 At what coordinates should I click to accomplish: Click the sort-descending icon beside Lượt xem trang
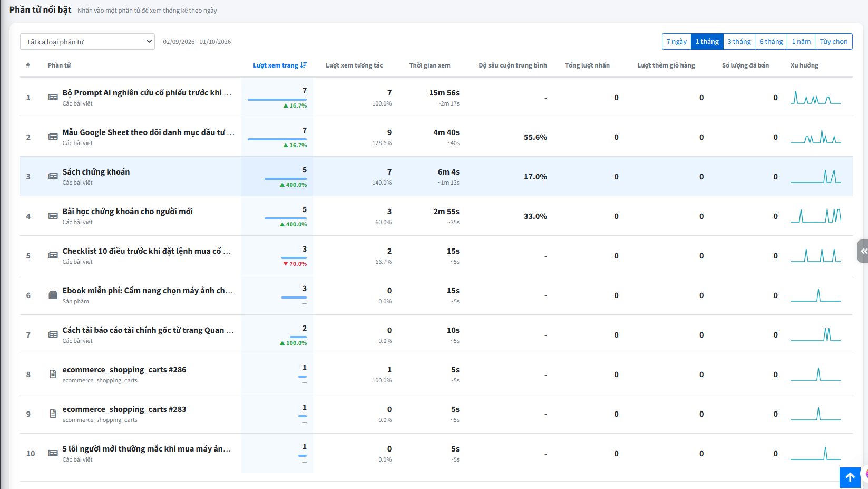(x=304, y=65)
